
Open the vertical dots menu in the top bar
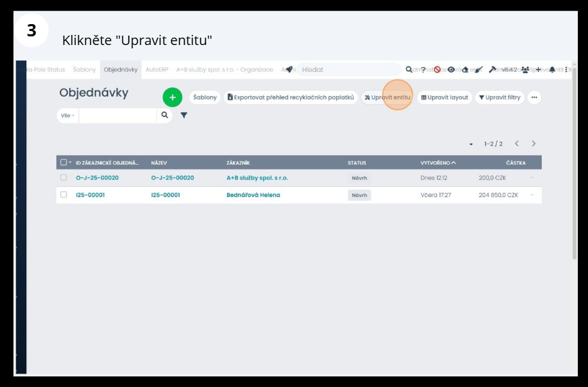click(566, 69)
